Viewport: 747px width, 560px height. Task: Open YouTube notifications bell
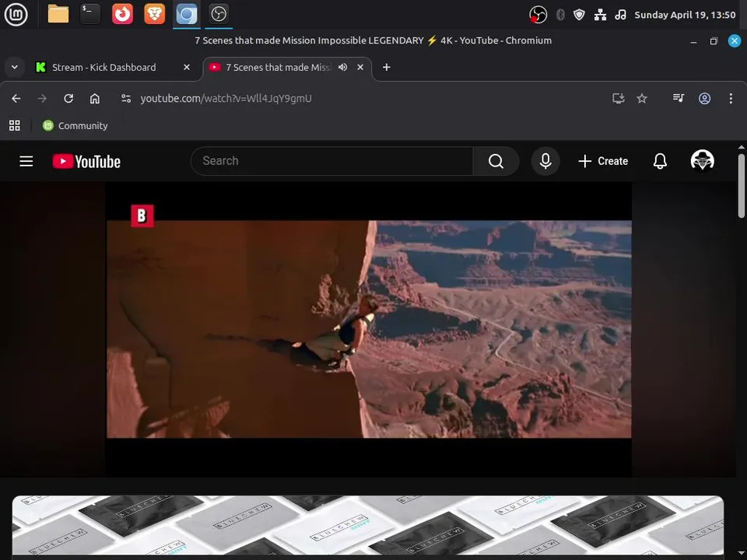[x=660, y=161]
